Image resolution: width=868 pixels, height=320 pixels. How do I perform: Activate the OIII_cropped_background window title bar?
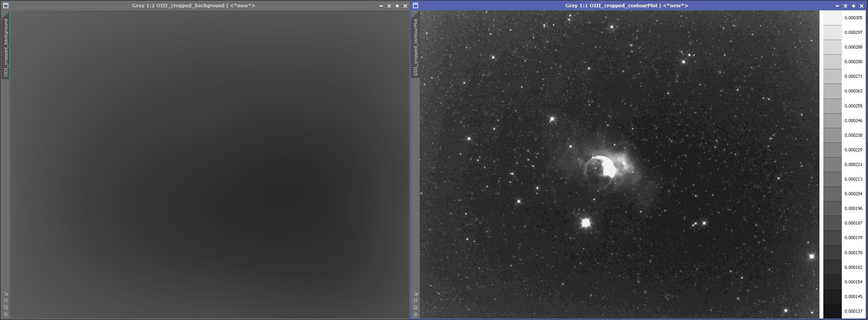pos(193,6)
